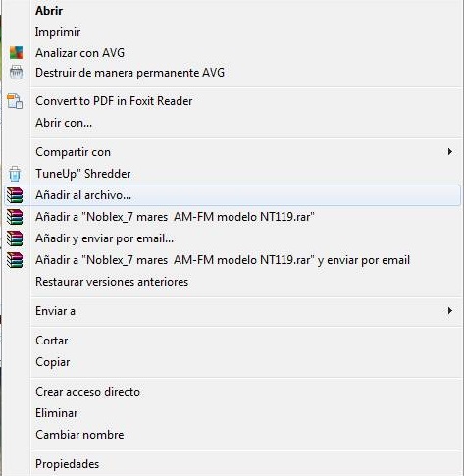The image size is (464, 476).
Task: Click the AVG shredder icon
Action: click(16, 73)
